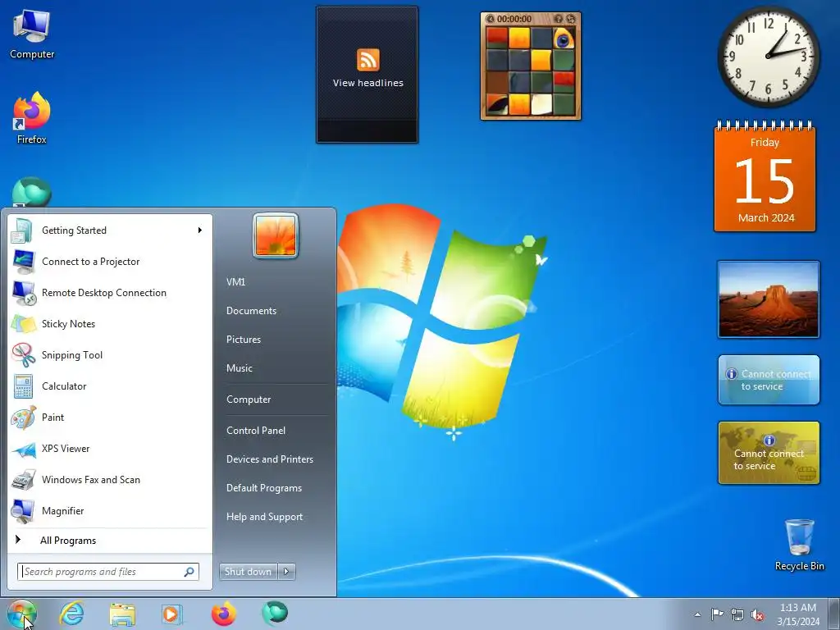Open the green bird app taskbar icon
This screenshot has width=840, height=630.
tap(274, 614)
